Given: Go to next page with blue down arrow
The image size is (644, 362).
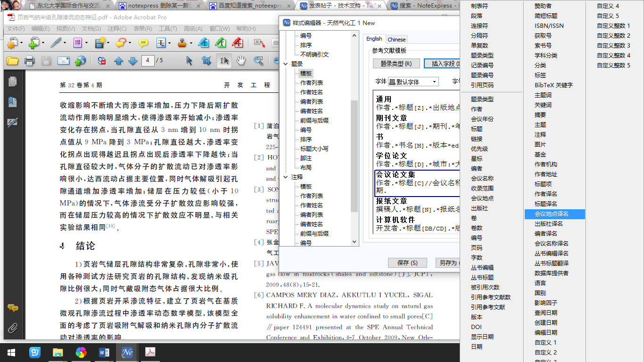Looking at the screenshot, I should point(132,61).
